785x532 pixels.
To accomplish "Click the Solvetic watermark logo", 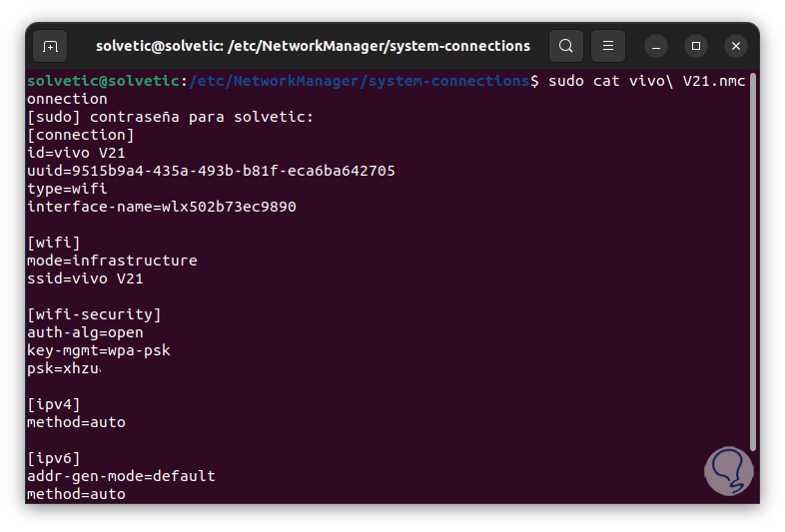I will click(728, 470).
